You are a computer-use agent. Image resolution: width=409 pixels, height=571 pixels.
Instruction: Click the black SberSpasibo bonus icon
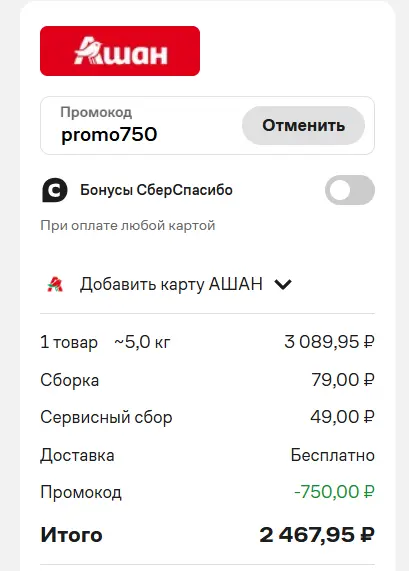(x=55, y=190)
